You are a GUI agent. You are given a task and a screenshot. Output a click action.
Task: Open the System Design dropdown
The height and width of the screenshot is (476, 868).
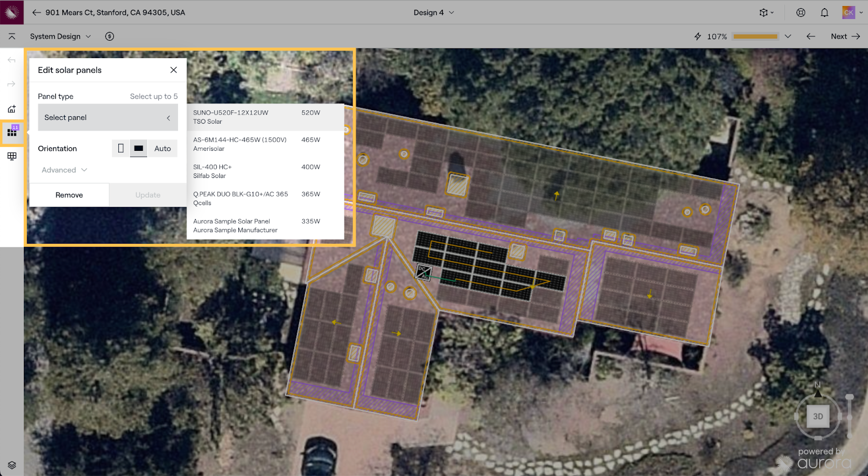coord(60,36)
